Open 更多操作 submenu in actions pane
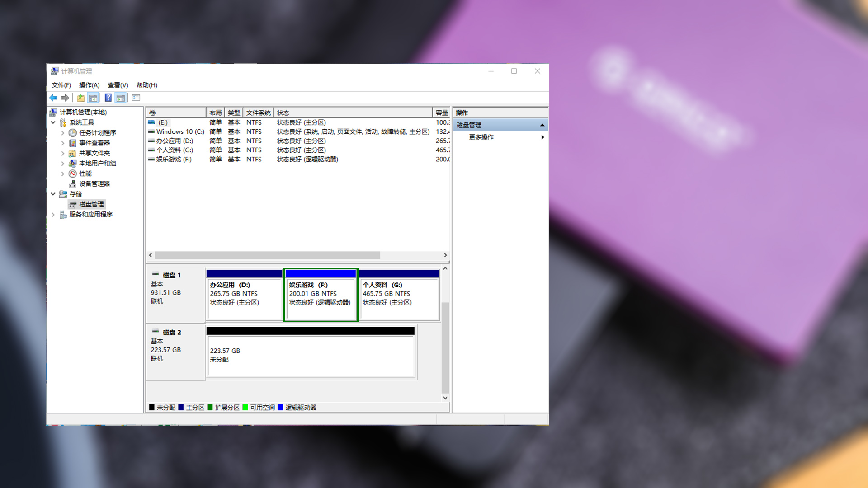The width and height of the screenshot is (868, 488). 481,137
